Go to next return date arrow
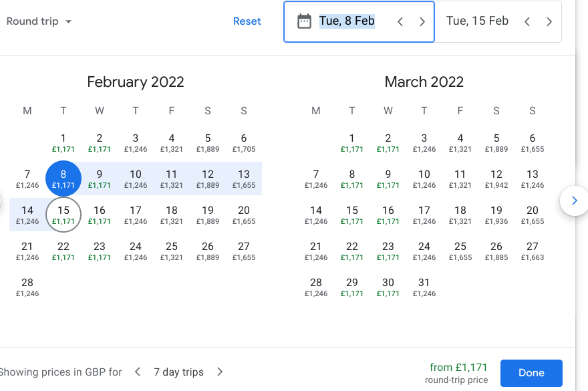This screenshot has width=588, height=391. 549,21
